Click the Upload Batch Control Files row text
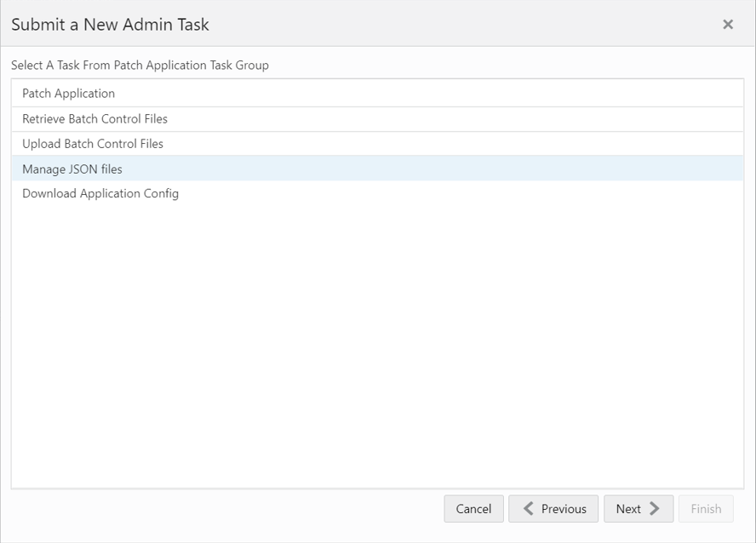 (93, 144)
